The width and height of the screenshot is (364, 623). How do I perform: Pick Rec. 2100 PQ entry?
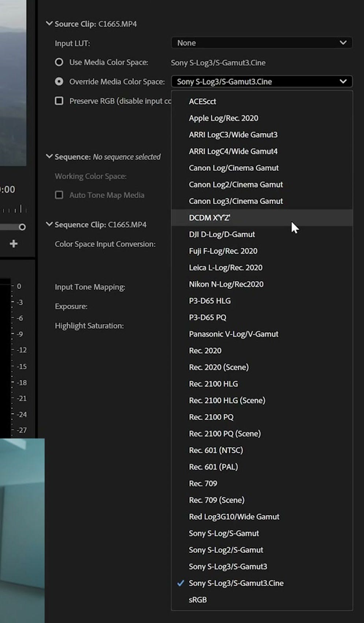261,417
